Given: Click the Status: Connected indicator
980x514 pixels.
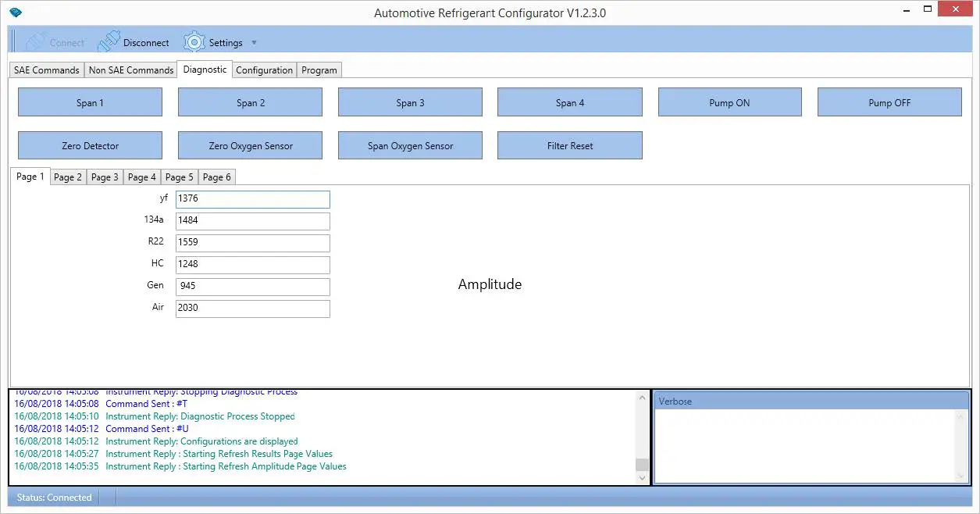Looking at the screenshot, I should [54, 497].
